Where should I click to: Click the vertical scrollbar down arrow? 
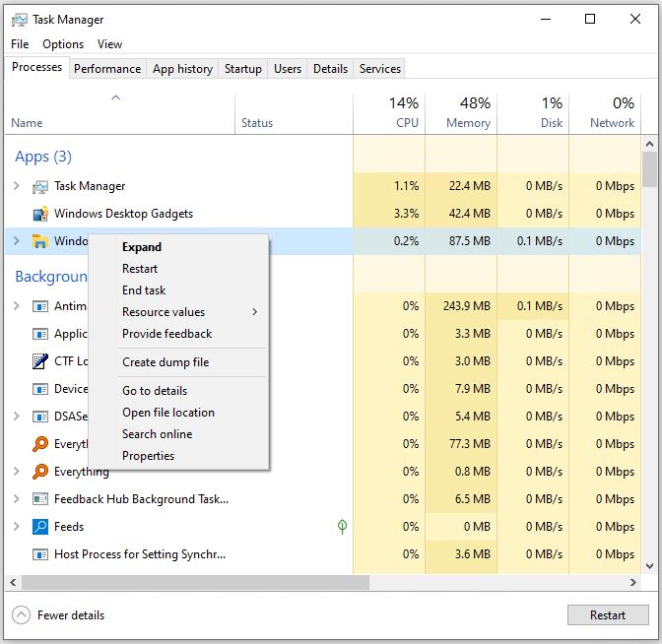[x=650, y=566]
